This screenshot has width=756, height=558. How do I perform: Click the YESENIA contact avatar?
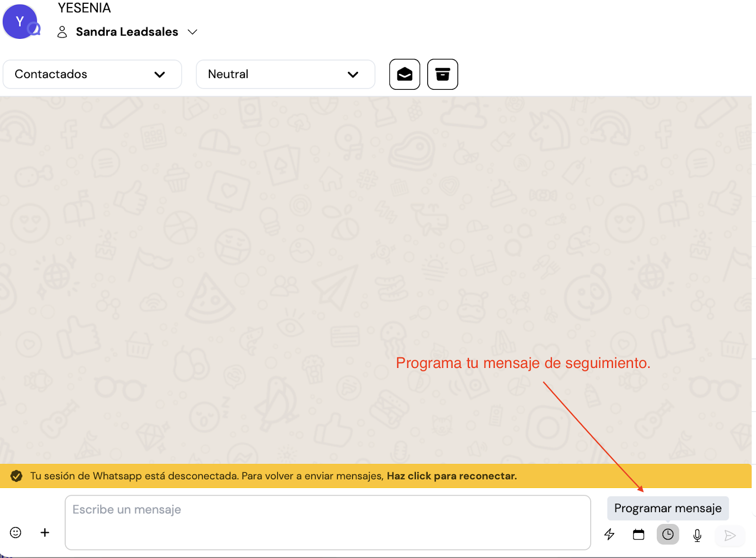coord(20,22)
